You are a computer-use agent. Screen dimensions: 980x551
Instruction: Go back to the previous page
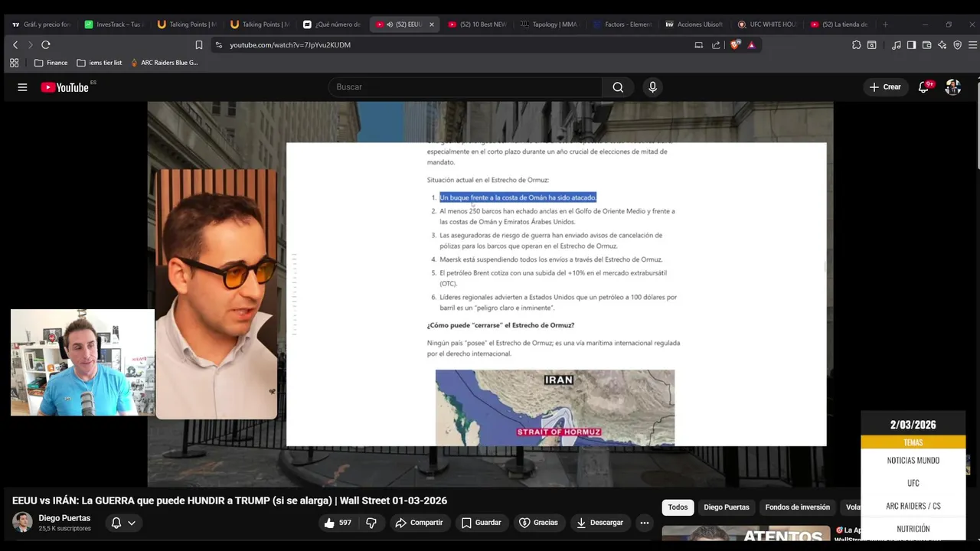[15, 44]
